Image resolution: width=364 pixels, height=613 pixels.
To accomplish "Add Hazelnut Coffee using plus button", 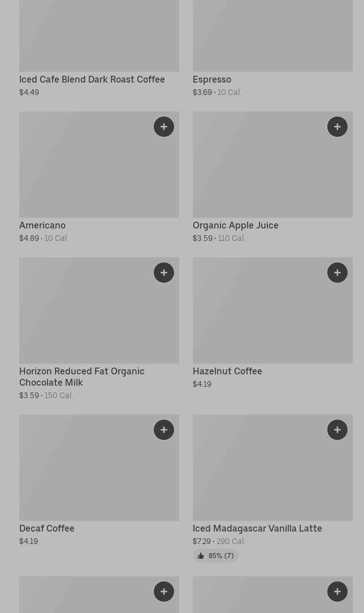I will [x=337, y=273].
